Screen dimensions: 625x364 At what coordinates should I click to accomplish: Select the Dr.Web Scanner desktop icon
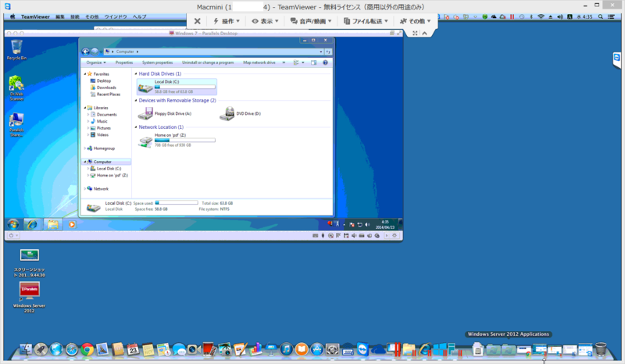pos(16,88)
